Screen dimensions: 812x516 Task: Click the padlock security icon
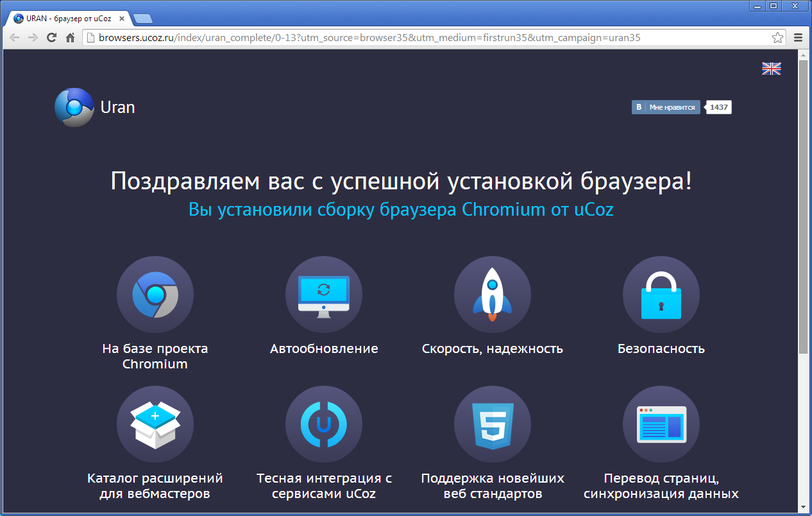(x=661, y=295)
